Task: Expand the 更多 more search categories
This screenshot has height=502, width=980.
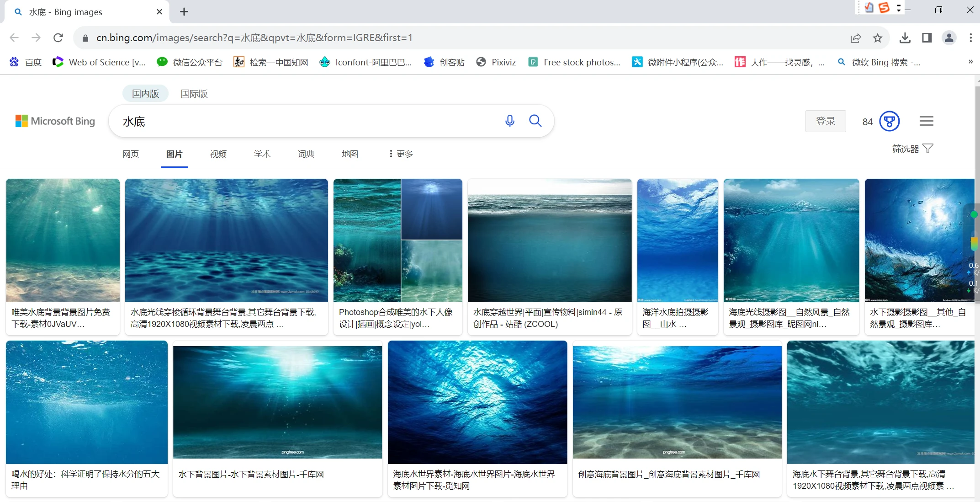Action: point(401,154)
